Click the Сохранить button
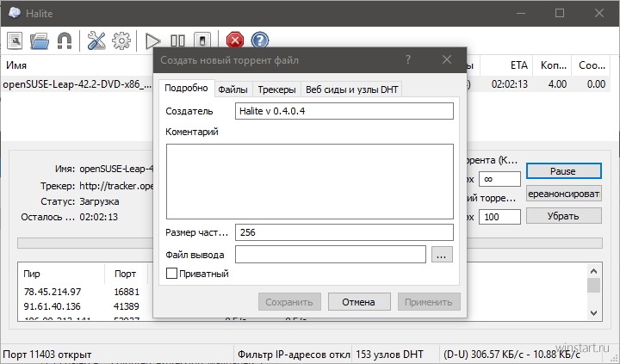 click(289, 302)
